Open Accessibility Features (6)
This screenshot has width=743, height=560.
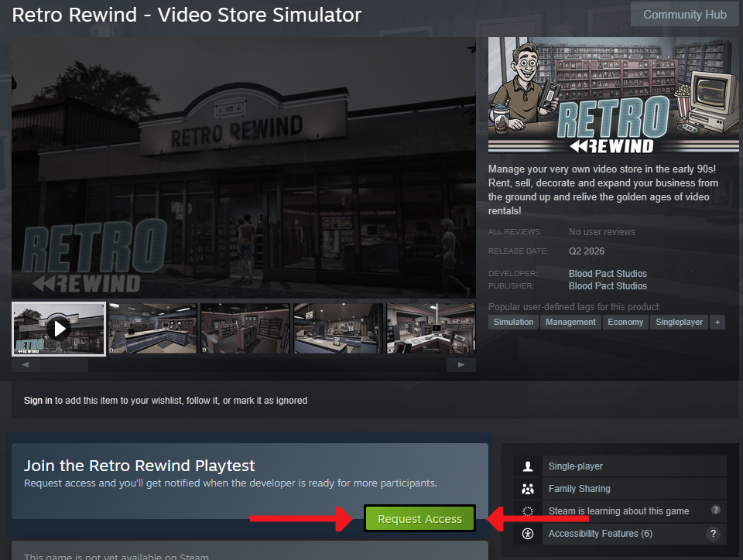click(601, 534)
